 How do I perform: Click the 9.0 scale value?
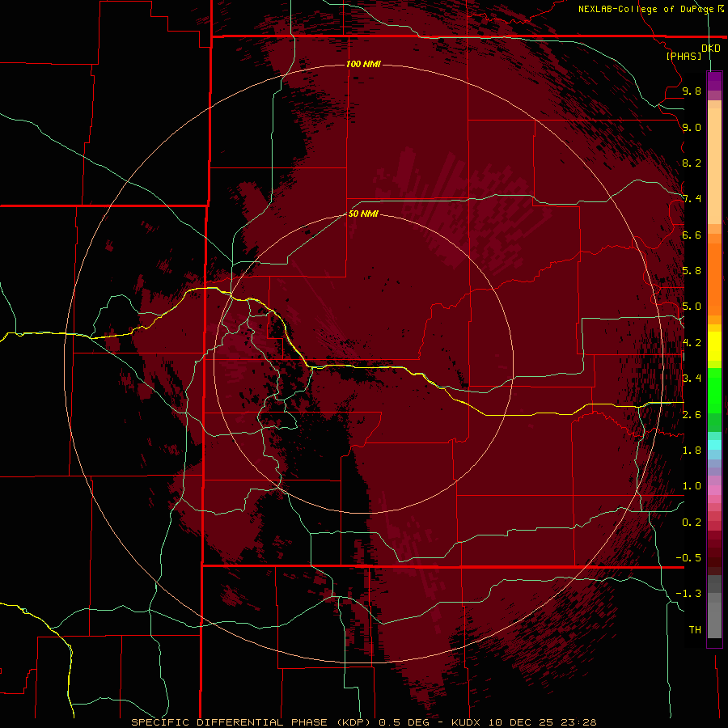(x=692, y=127)
